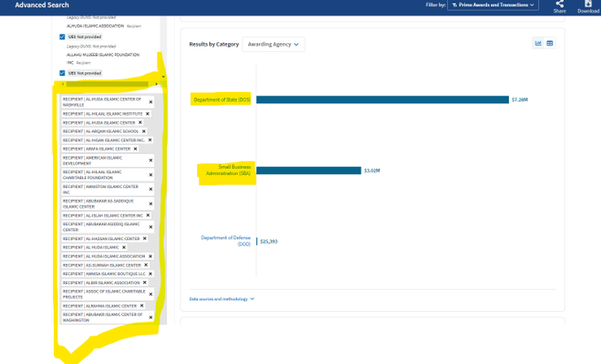Image resolution: width=601 pixels, height=364 pixels.
Task: Open Prime Awards and Transactions filter dropdown
Action: 493,6
